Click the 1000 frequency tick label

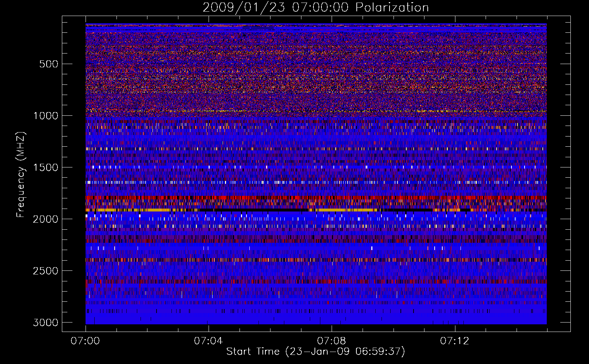pyautogui.click(x=46, y=116)
